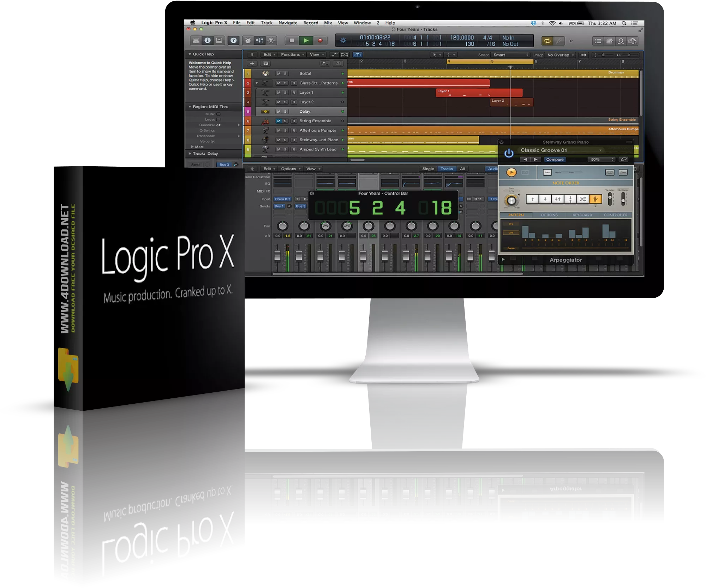
Task: Collapse the Quick Help section
Action: click(x=190, y=54)
